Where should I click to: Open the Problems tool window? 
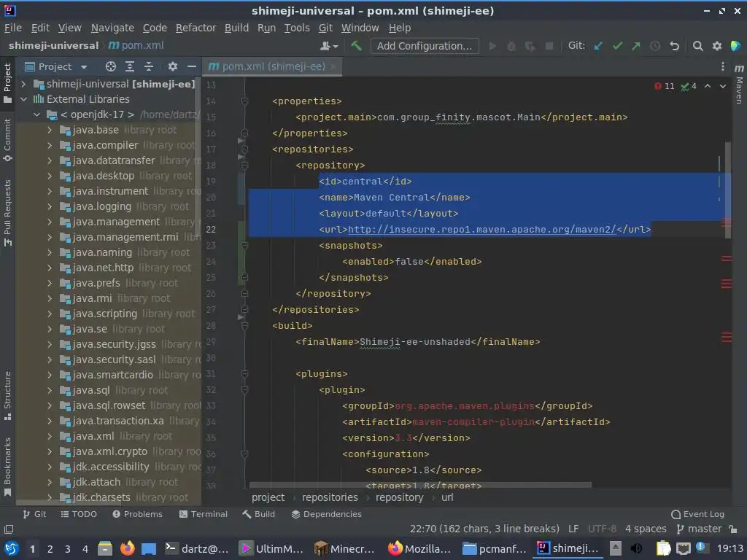(137, 514)
